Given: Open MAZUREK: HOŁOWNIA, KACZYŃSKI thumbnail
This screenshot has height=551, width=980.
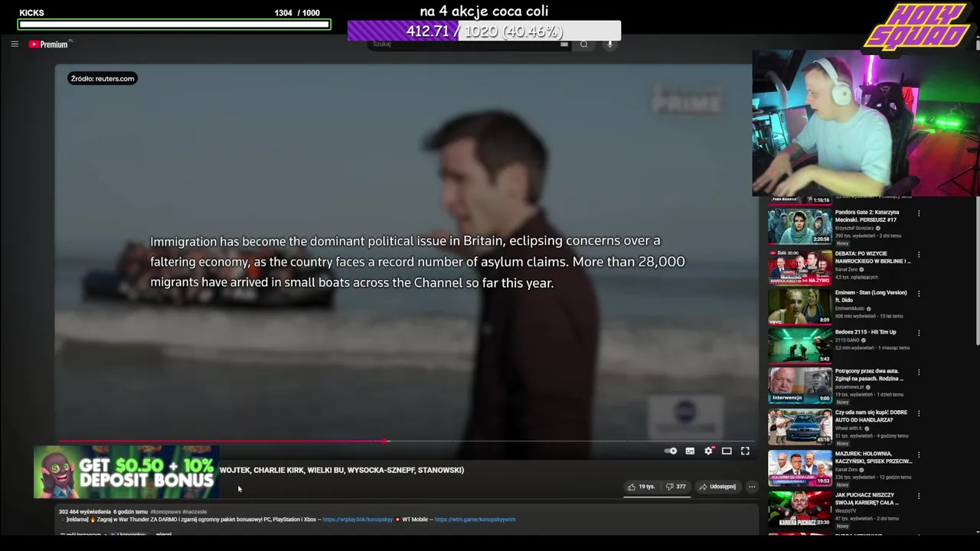Looking at the screenshot, I should pyautogui.click(x=800, y=468).
